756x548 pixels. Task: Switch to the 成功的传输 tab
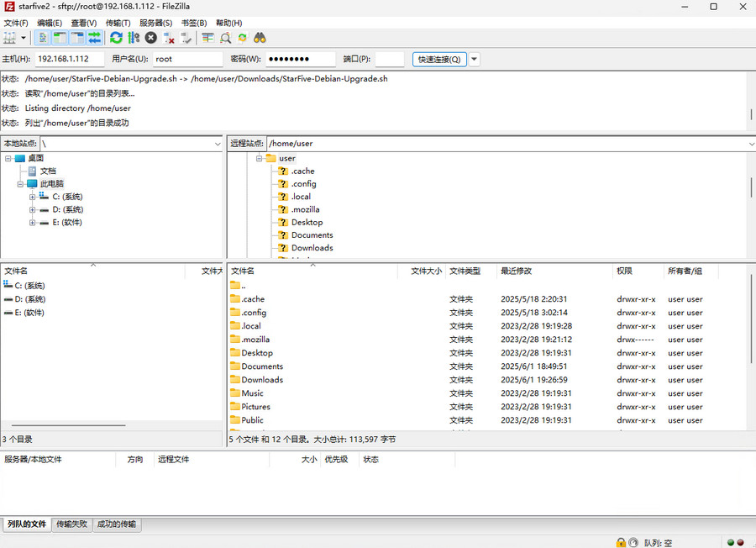[116, 524]
